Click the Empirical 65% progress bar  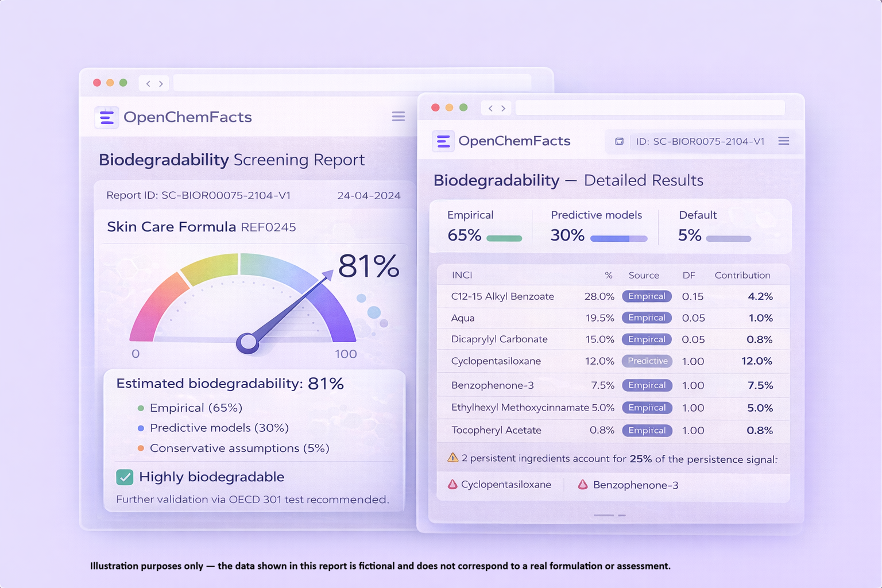(504, 238)
